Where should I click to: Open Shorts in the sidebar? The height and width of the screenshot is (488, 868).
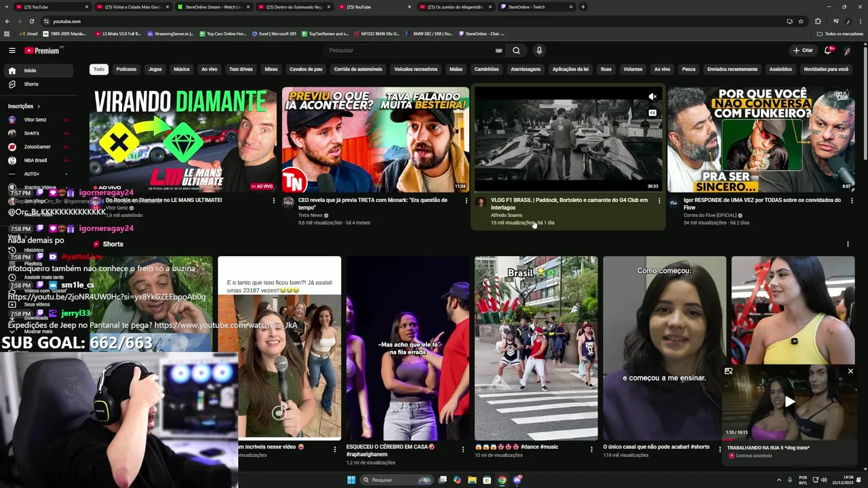38,84
